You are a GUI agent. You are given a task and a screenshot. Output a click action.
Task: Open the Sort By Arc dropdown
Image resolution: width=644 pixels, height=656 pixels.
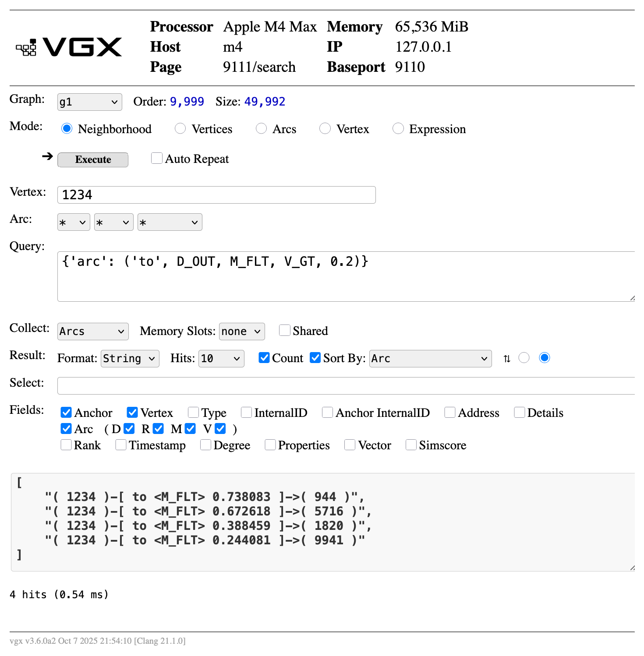pos(430,359)
